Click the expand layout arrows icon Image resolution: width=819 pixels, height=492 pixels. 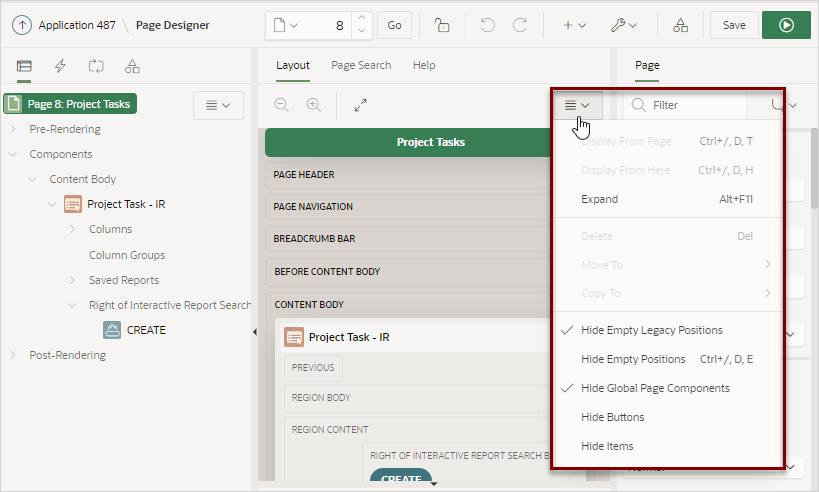(360, 105)
